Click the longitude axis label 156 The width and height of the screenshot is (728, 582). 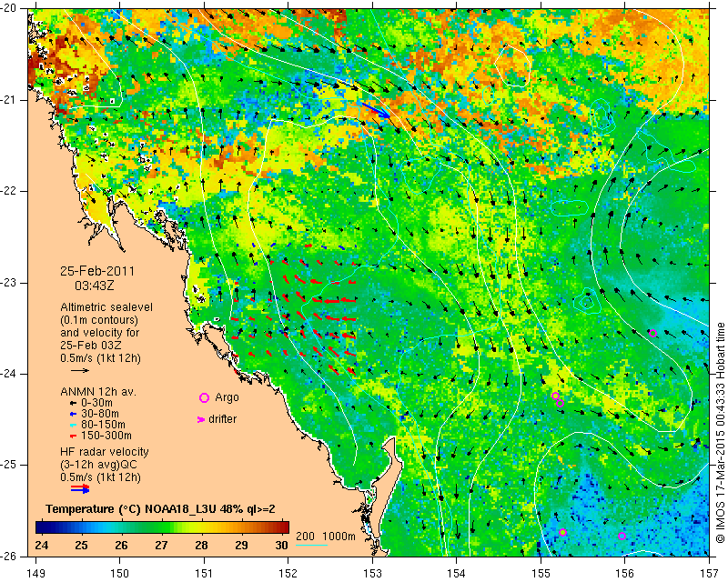pyautogui.click(x=624, y=574)
